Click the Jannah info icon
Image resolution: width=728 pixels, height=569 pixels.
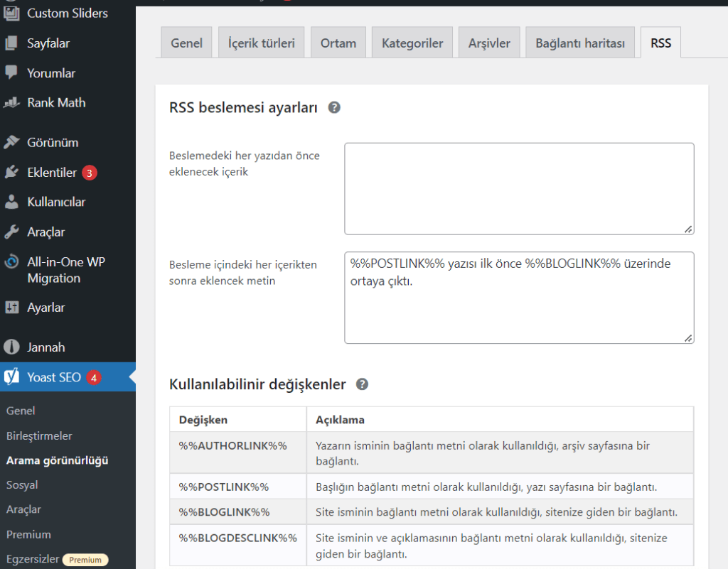[x=12, y=347]
